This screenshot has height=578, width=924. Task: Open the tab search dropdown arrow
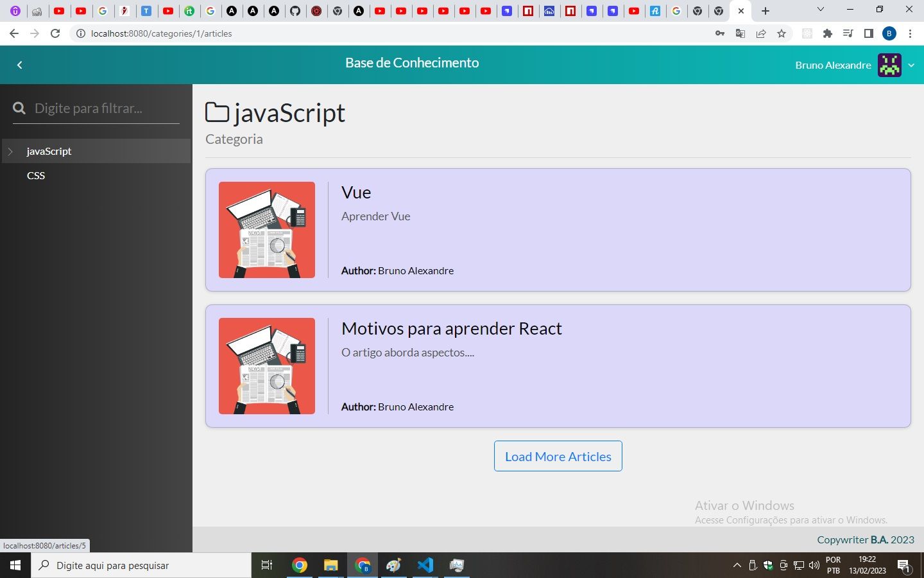[820, 10]
